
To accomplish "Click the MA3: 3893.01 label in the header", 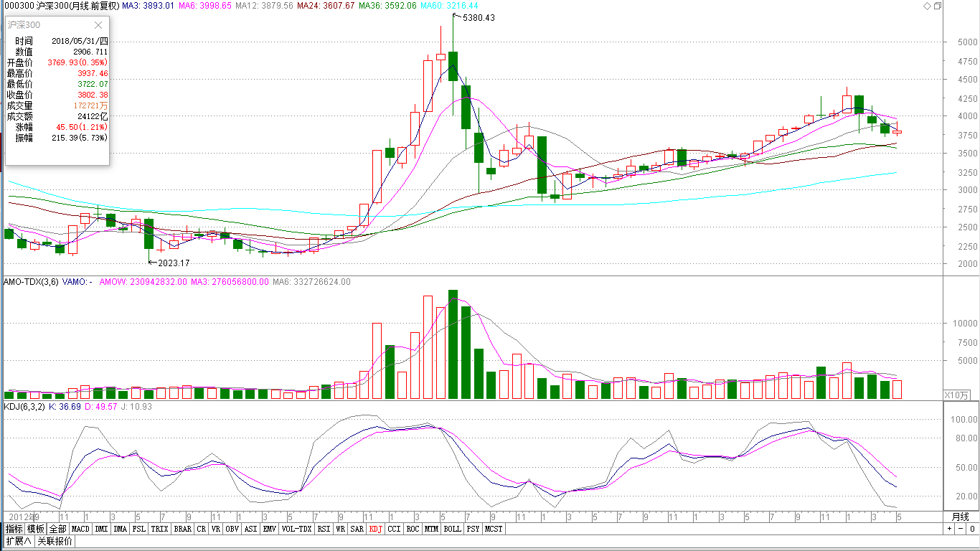I will [x=149, y=6].
